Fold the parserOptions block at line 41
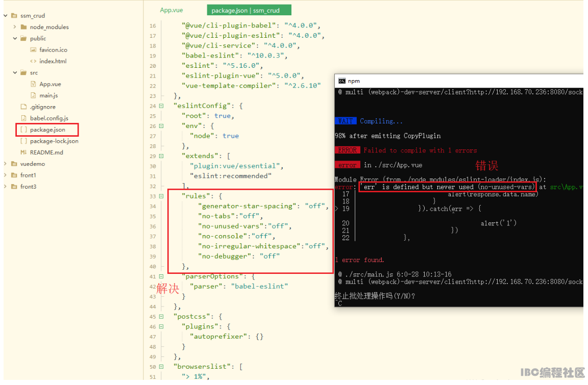This screenshot has height=385, width=588. coord(161,276)
